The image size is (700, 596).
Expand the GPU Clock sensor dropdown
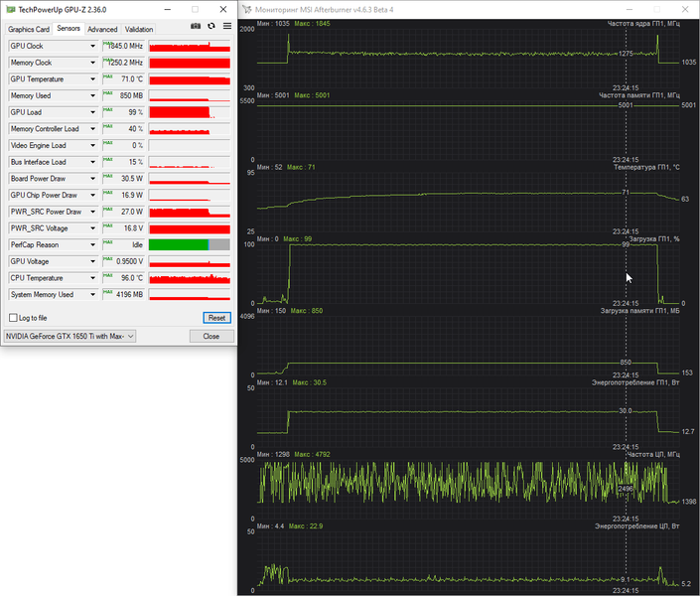coord(93,46)
